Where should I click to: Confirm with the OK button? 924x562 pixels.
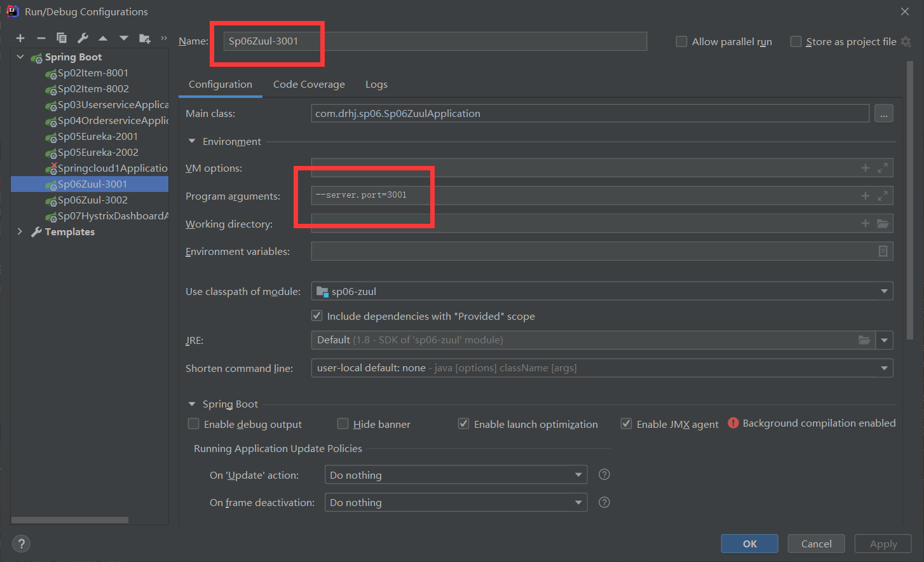[x=749, y=544]
